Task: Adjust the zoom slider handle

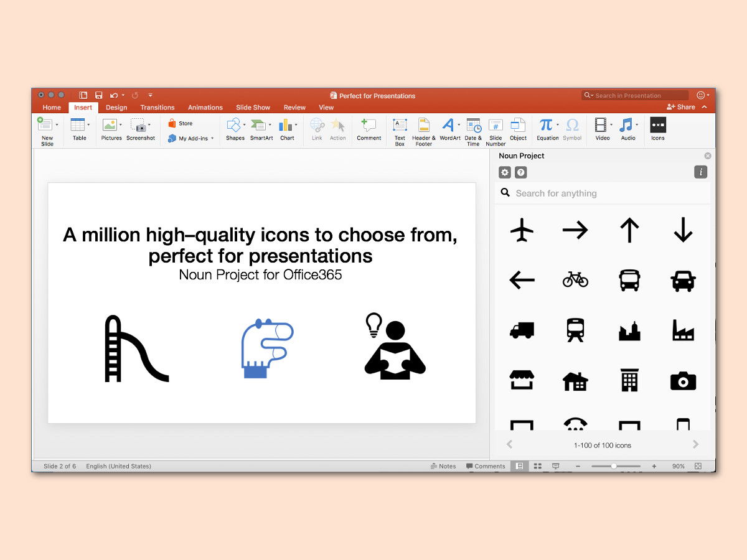Action: click(x=614, y=466)
